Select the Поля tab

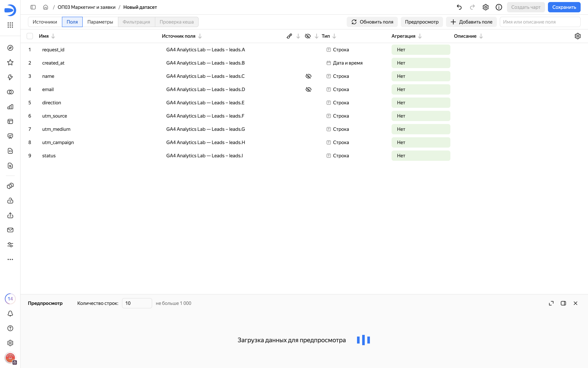point(72,22)
